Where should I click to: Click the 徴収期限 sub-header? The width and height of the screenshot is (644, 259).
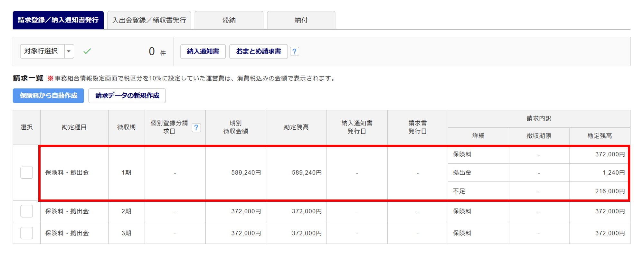(539, 136)
